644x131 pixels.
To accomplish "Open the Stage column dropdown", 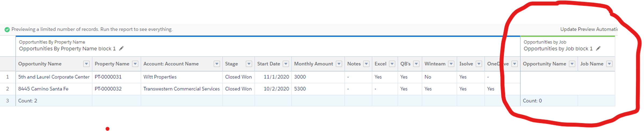I will point(249,64).
